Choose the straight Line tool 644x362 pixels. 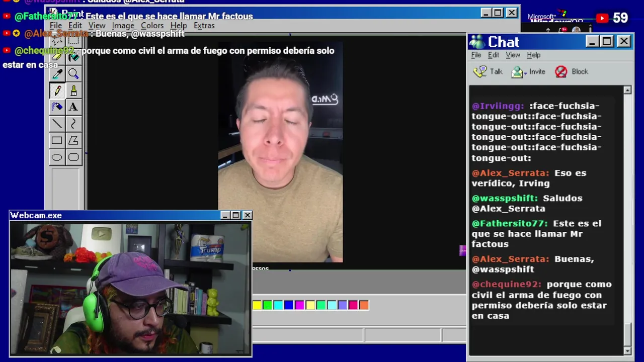(57, 124)
